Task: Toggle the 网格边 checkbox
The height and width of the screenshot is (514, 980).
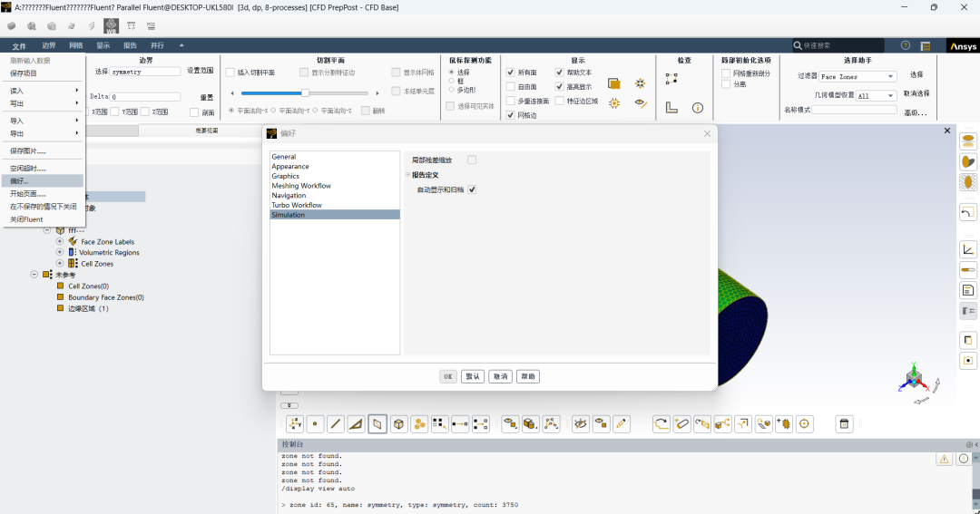Action: (x=511, y=115)
